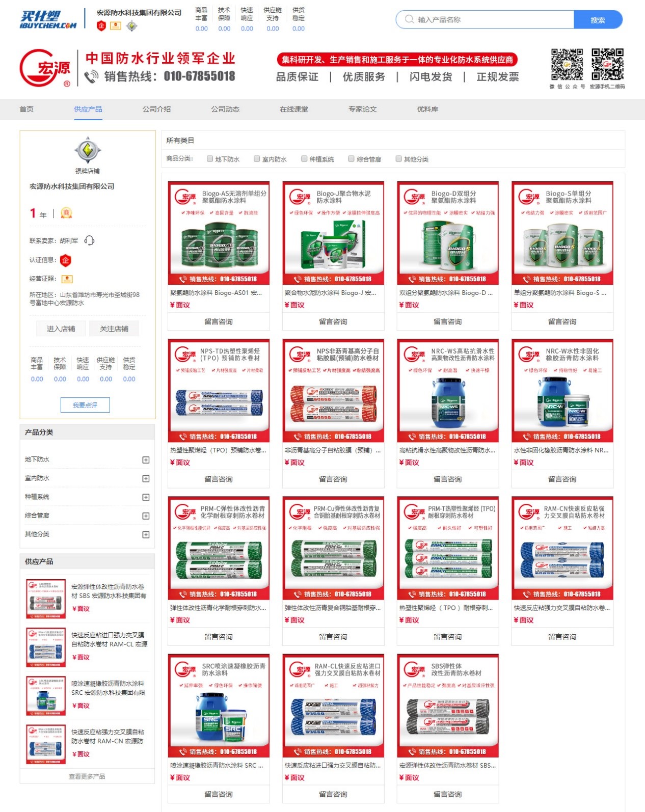645x812 pixels.
Task: Click the Hongyuan red company logo
Action: coord(45,68)
